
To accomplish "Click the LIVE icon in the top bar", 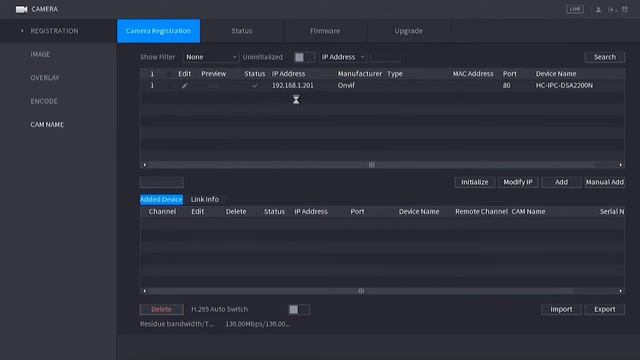I will pos(575,9).
